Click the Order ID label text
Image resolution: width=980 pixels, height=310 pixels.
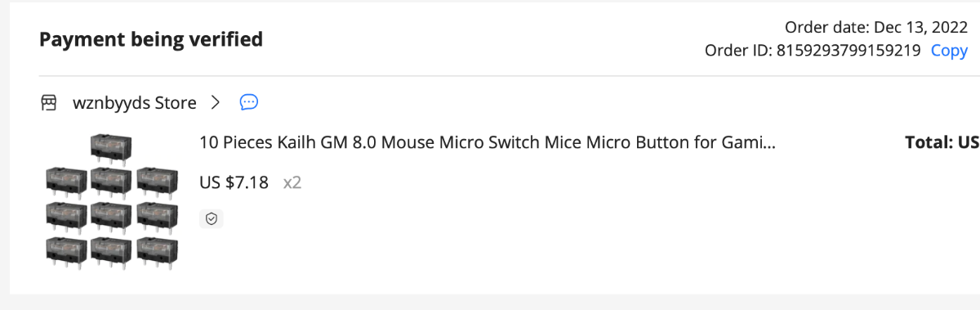click(737, 51)
